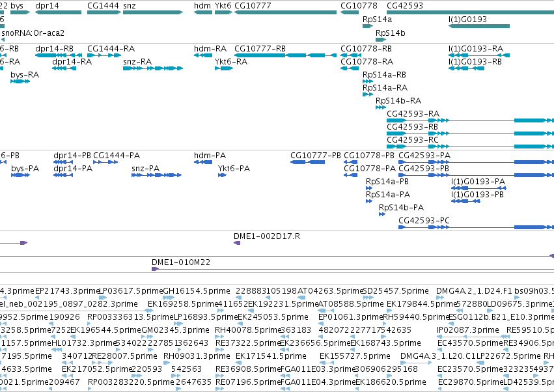
Task: Select the SD25457.5prime EST label
Action: coord(396,290)
